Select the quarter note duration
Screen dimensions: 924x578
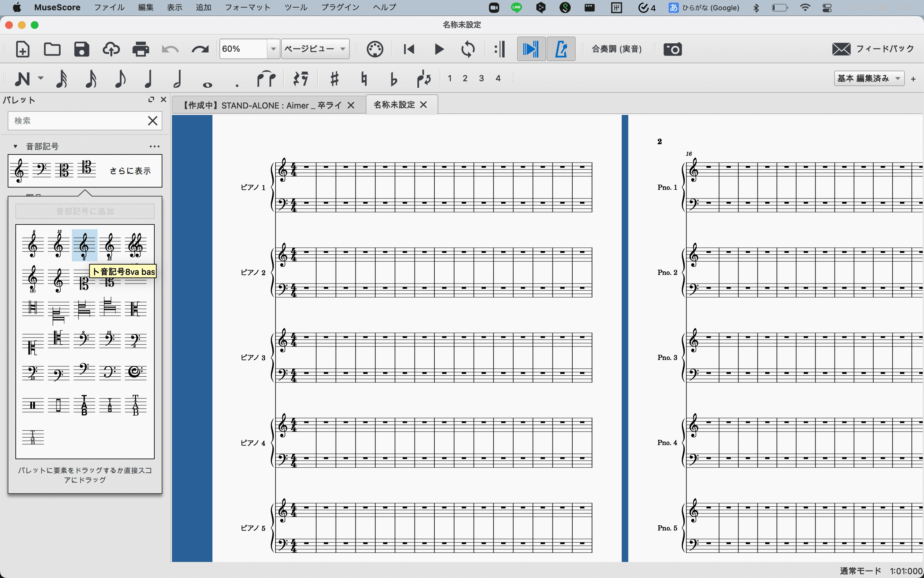click(x=149, y=79)
